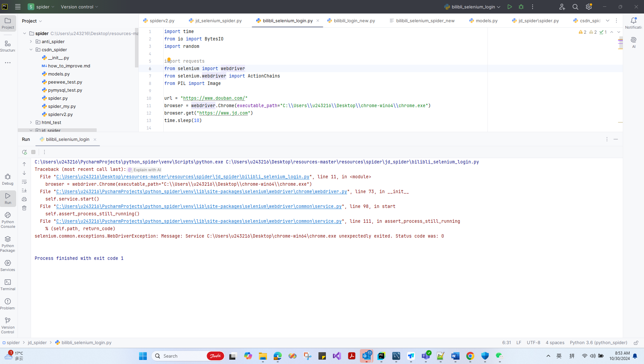This screenshot has height=364, width=644.
Task: Click the print console output icon
Action: 24,199
